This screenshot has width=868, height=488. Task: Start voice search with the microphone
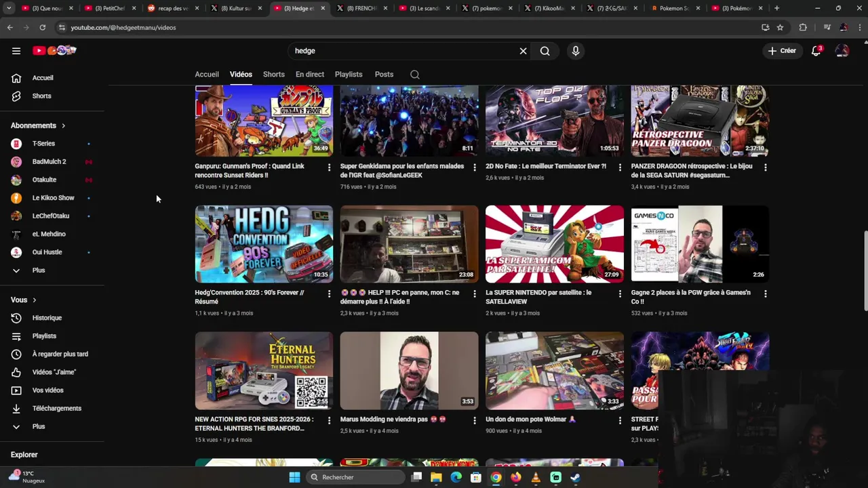point(576,51)
